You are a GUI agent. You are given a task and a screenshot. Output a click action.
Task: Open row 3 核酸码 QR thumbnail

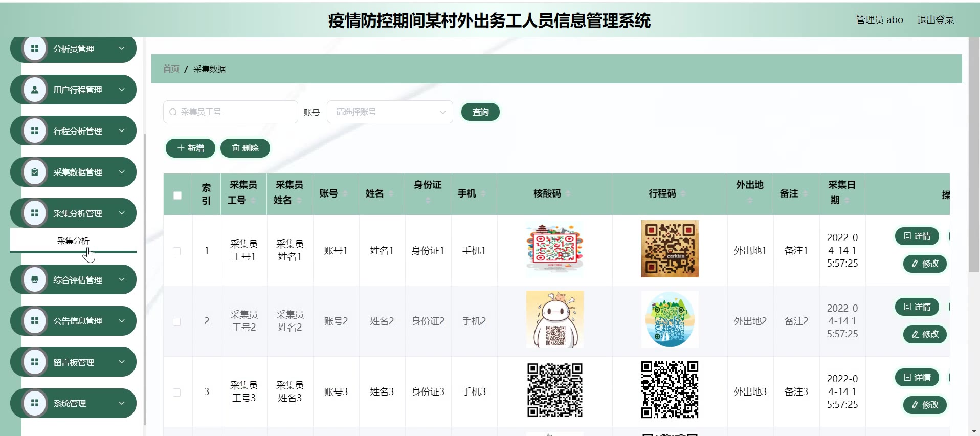click(555, 390)
